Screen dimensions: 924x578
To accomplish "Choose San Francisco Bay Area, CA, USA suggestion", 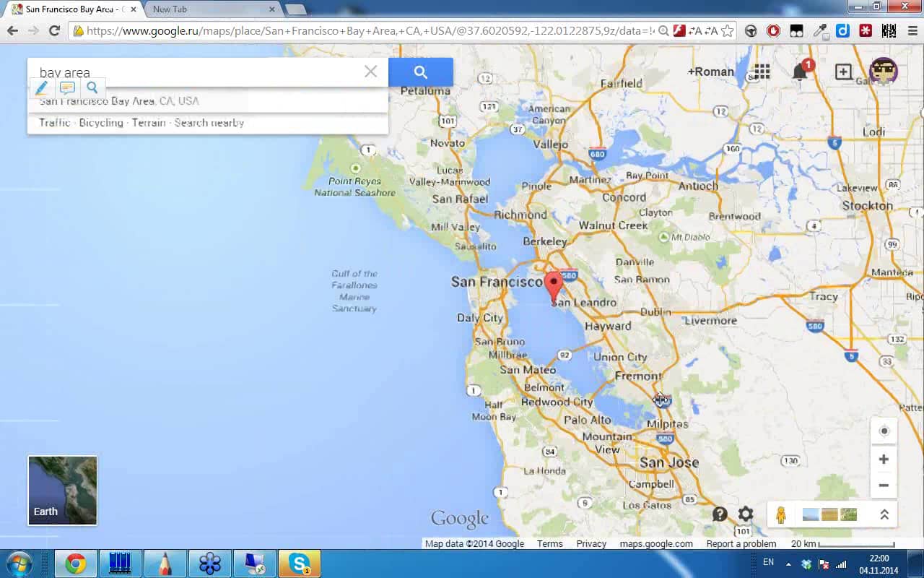I will 208,101.
